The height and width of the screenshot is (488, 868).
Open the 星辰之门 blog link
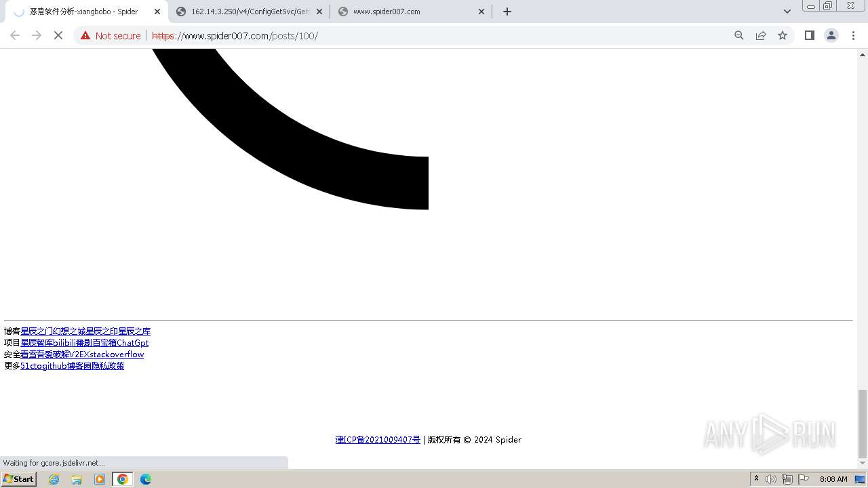tap(37, 331)
